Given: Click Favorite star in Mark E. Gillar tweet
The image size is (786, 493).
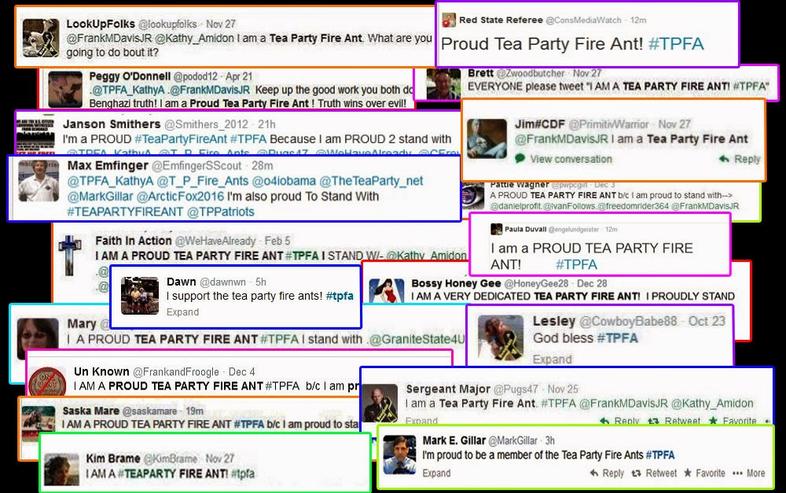Looking at the screenshot, I should point(688,472).
